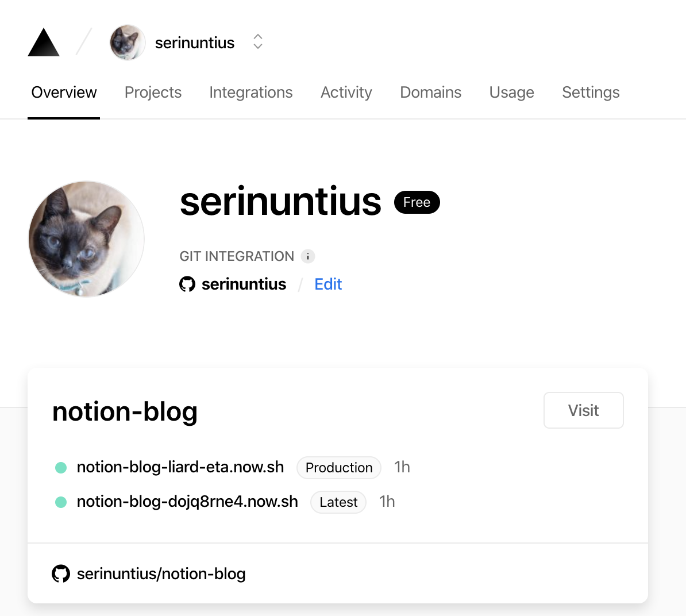This screenshot has height=616, width=686.
Task: Select the Domains tab
Action: point(430,93)
